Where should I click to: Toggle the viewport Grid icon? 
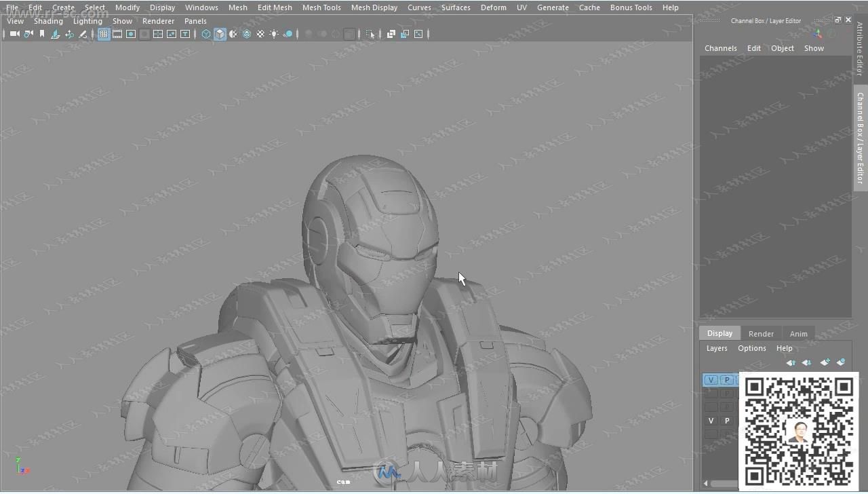click(x=104, y=34)
